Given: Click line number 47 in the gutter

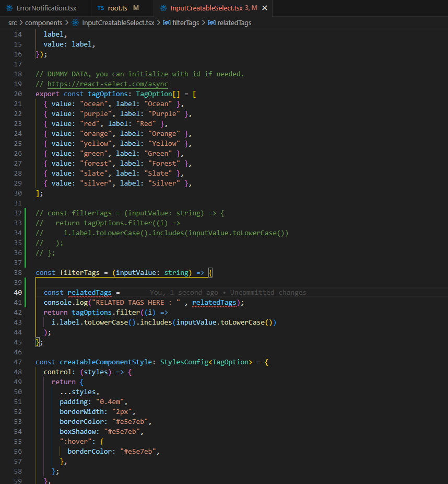Looking at the screenshot, I should (18, 362).
